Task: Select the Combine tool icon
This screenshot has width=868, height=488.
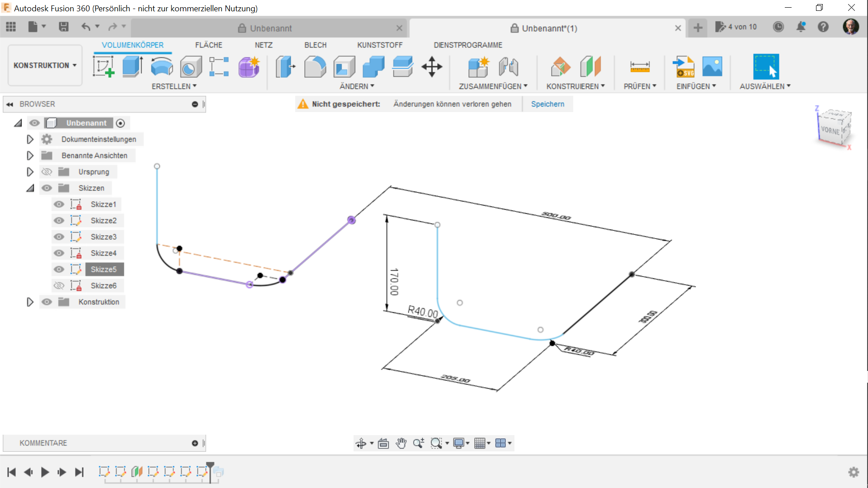Action: (374, 67)
